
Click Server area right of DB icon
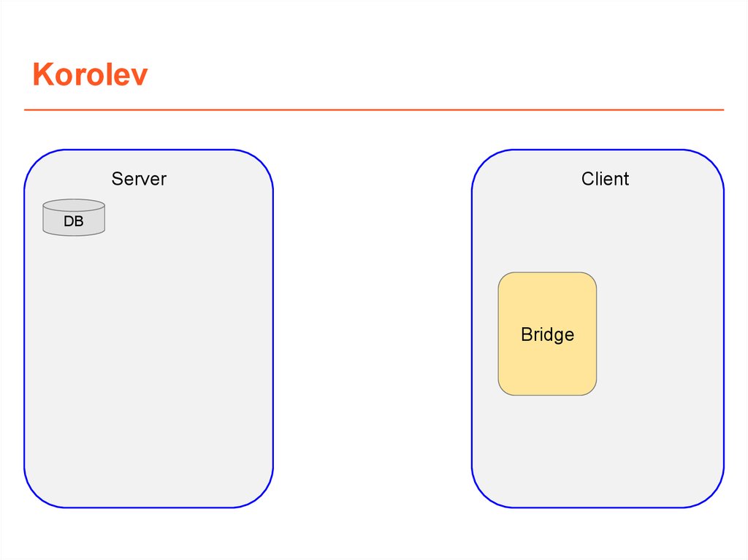[x=183, y=219]
